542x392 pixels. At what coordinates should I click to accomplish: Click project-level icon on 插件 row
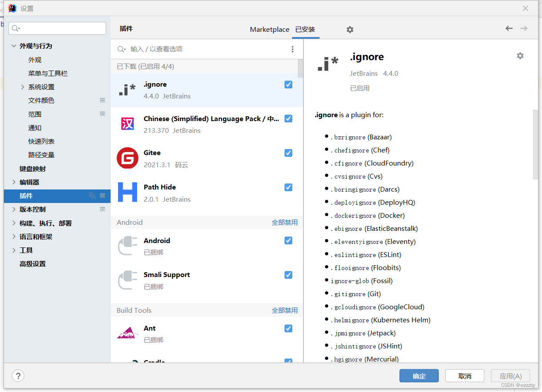coord(103,196)
